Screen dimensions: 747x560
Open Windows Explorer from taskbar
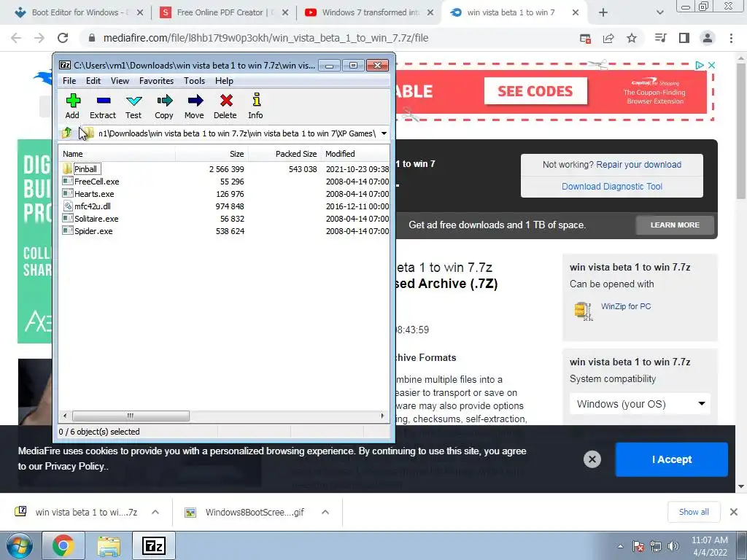coord(109,545)
